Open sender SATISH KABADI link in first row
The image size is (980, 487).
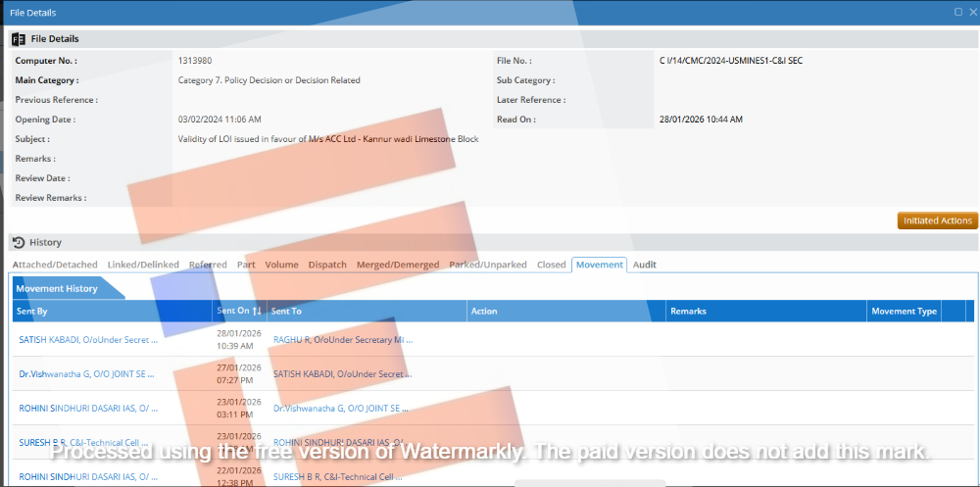click(88, 340)
